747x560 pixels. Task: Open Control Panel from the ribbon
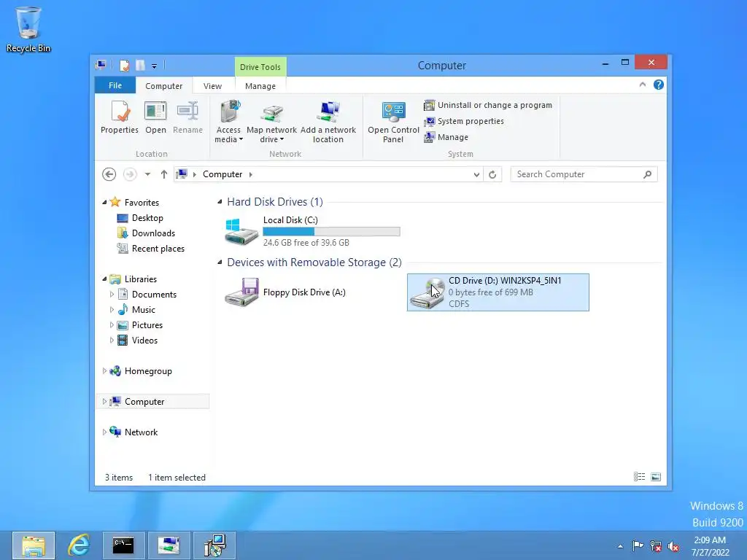click(x=393, y=122)
